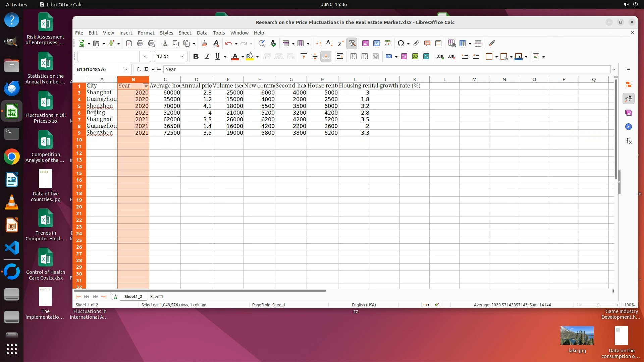
Task: Click the Insert Special Character omega icon
Action: pos(400,43)
